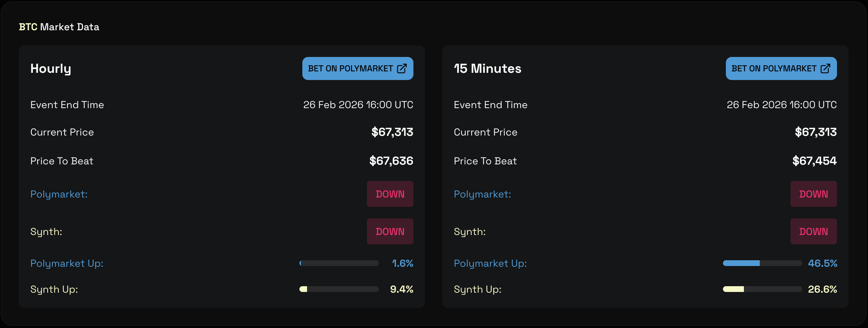868x328 pixels.
Task: Click Synth DOWN badge in 15 Minutes card
Action: pyautogui.click(x=814, y=231)
